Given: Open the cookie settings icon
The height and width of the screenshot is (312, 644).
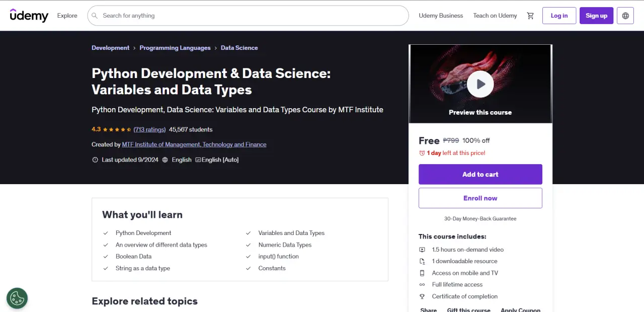Looking at the screenshot, I should [x=17, y=298].
